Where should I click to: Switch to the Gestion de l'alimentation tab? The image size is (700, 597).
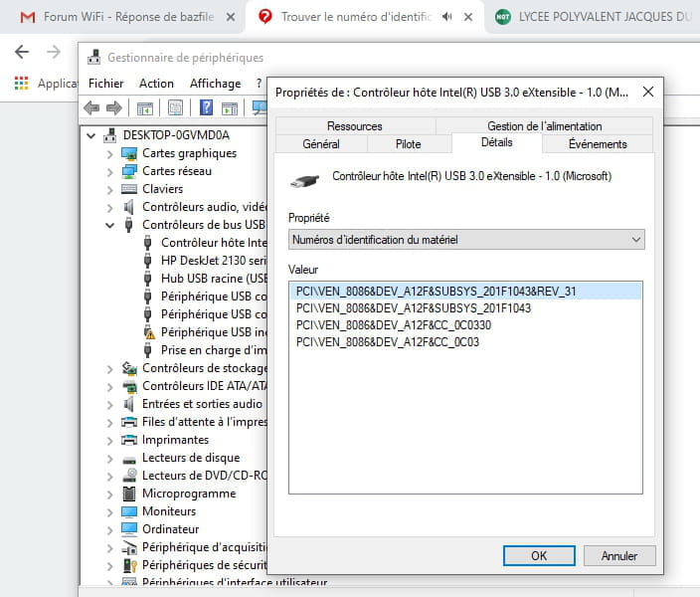(544, 126)
